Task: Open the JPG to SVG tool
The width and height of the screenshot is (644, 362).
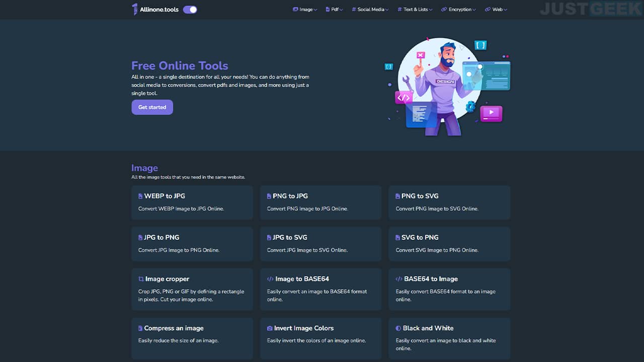Action: [321, 244]
